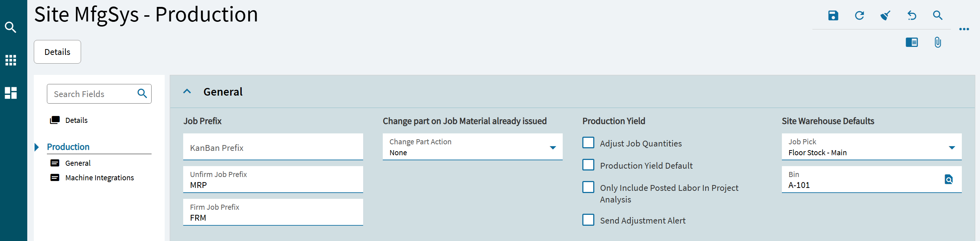980x241 pixels.
Task: Click the Details layers icon in navigation
Action: click(55, 120)
